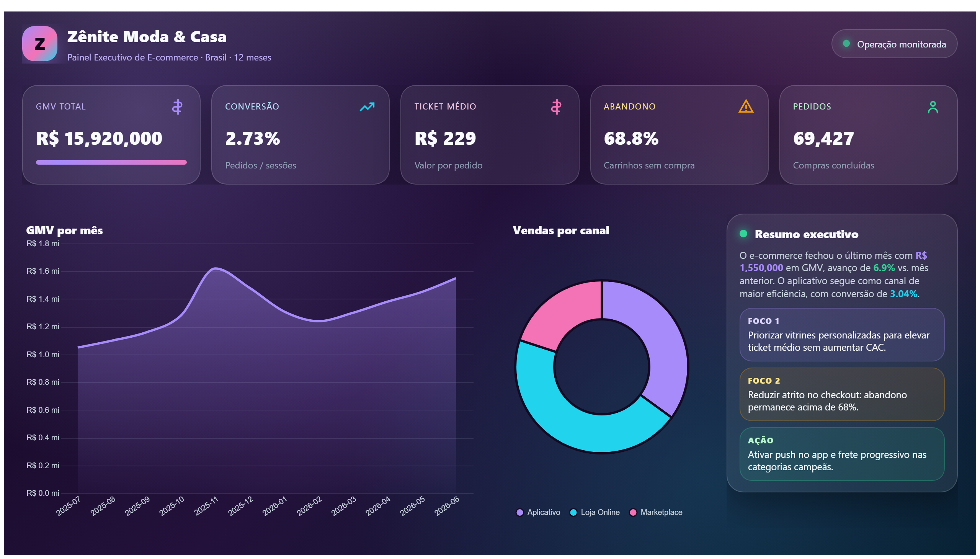Viewport: 980px width, 559px height.
Task: Click the 'R$ 15,920,000' GMV value
Action: 99,138
